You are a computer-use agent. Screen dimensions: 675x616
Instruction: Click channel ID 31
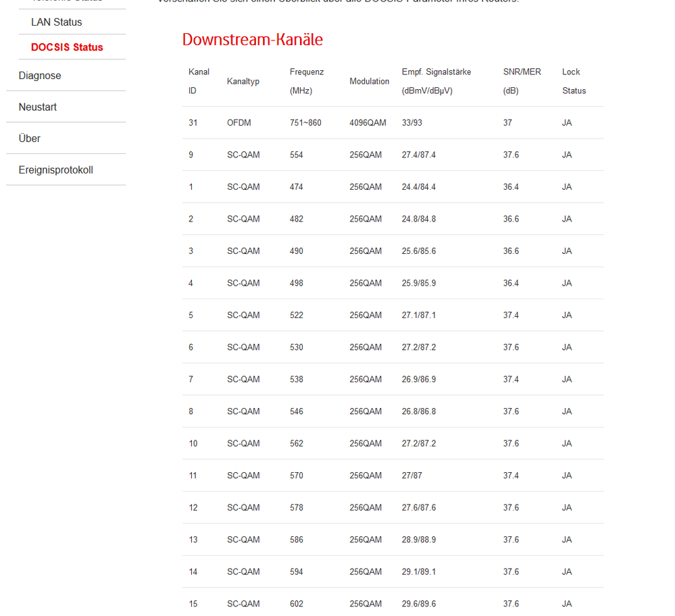click(193, 123)
